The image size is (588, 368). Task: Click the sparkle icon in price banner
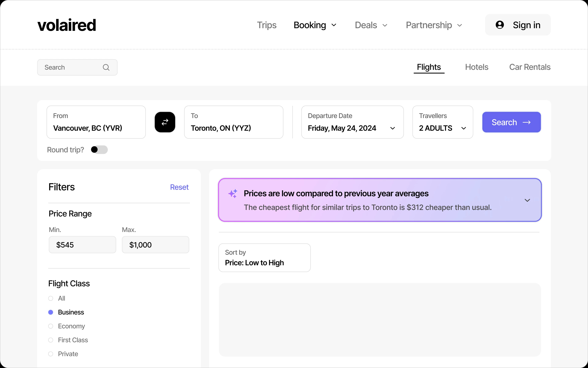point(233,193)
